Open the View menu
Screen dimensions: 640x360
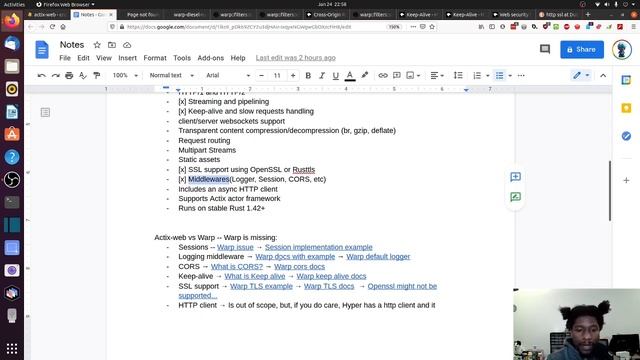coord(104,58)
